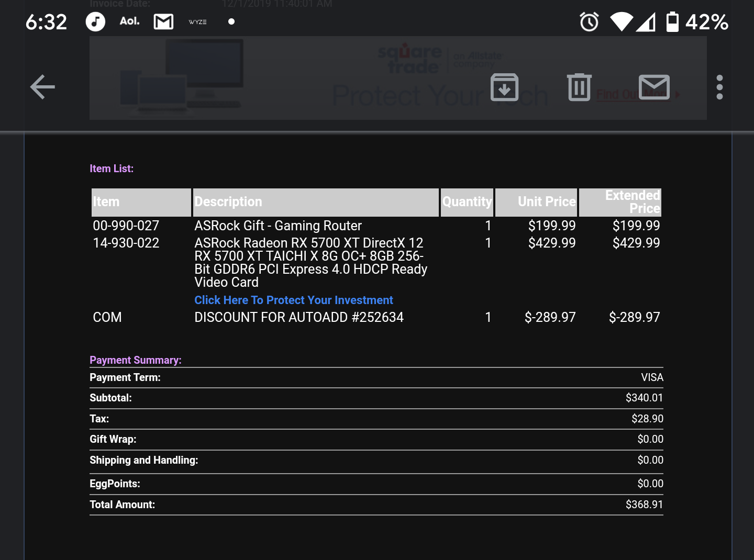Tap the Unit Price column header

coord(536,202)
